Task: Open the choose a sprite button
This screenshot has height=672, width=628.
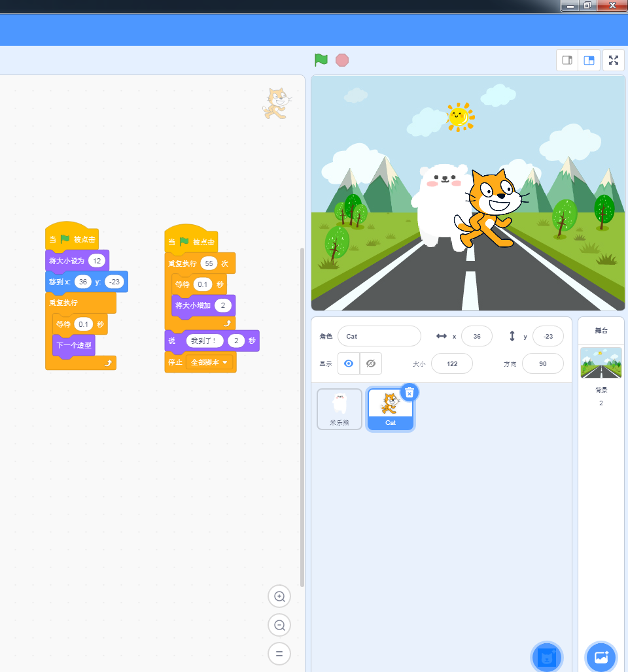Action: tap(546, 656)
